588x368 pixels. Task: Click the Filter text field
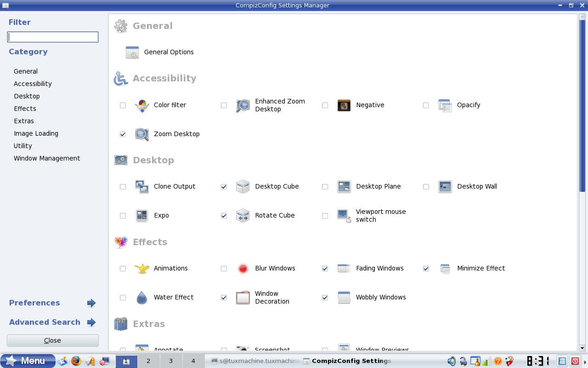point(53,37)
